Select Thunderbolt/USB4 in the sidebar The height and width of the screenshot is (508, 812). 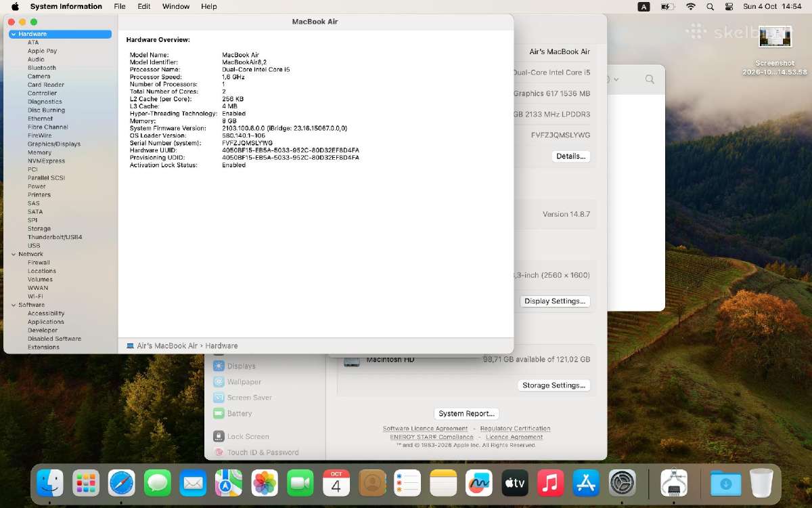click(x=55, y=237)
